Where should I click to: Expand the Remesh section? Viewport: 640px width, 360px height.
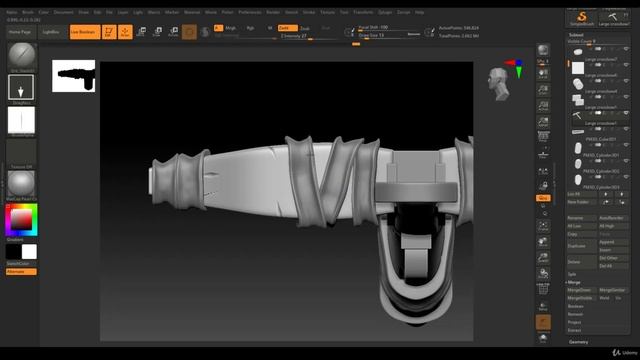pyautogui.click(x=575, y=314)
